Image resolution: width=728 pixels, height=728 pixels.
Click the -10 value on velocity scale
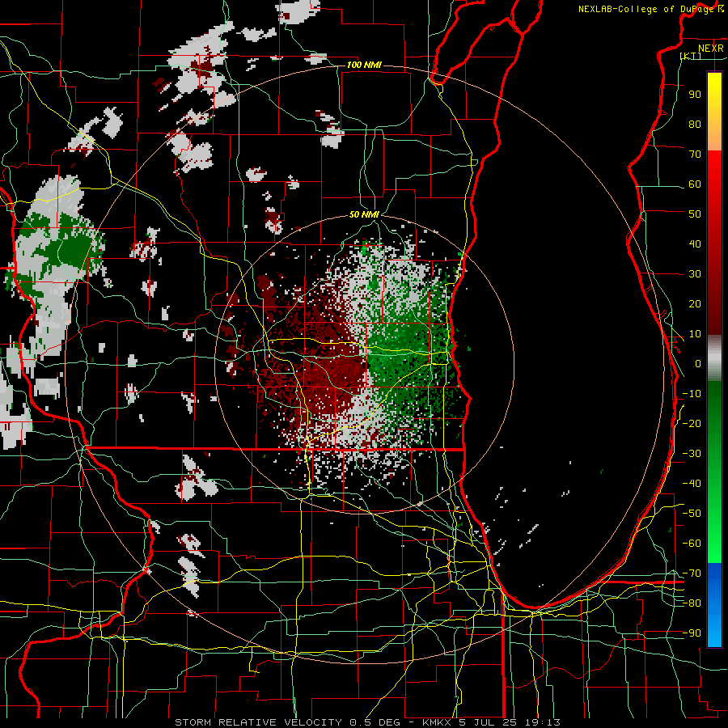692,394
